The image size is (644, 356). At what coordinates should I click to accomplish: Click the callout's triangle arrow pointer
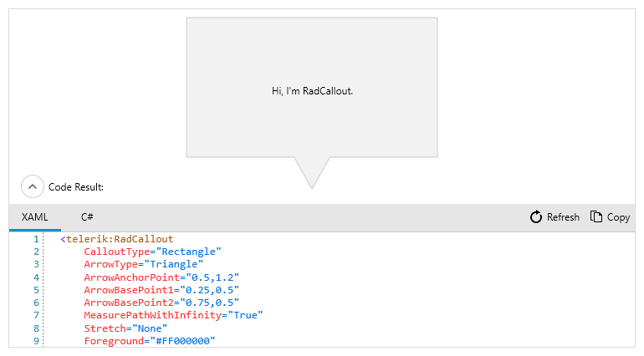(x=312, y=172)
